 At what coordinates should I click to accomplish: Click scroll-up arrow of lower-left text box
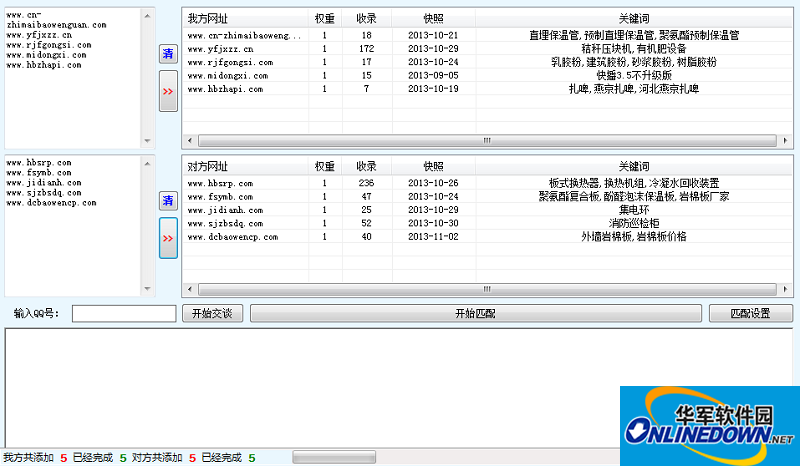pyautogui.click(x=147, y=164)
